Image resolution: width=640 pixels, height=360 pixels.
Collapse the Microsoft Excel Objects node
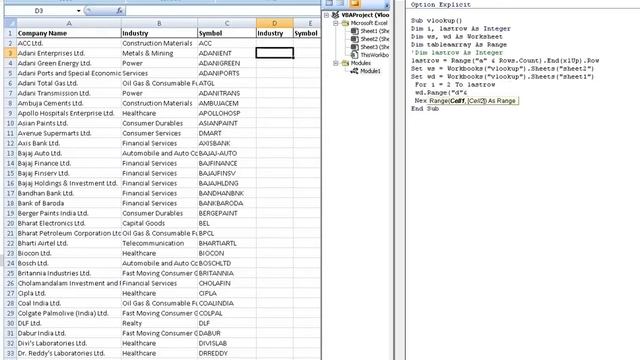click(x=336, y=23)
